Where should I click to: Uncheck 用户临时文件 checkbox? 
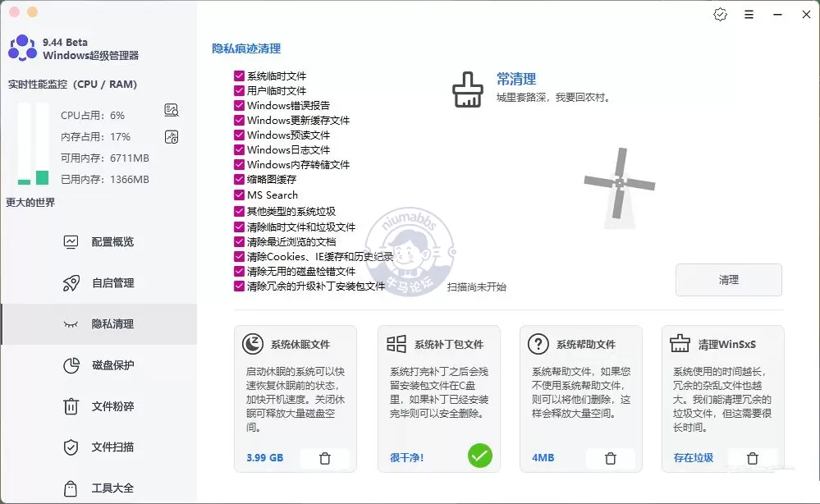coord(239,90)
